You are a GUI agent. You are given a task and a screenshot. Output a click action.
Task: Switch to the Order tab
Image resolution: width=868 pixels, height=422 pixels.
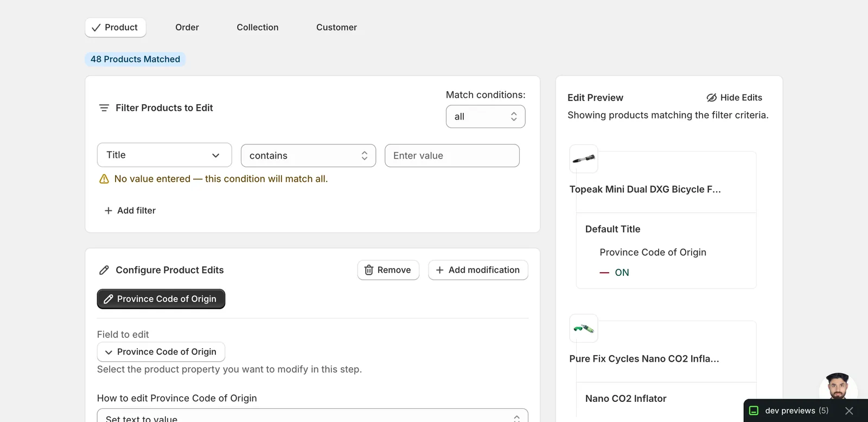tap(187, 28)
